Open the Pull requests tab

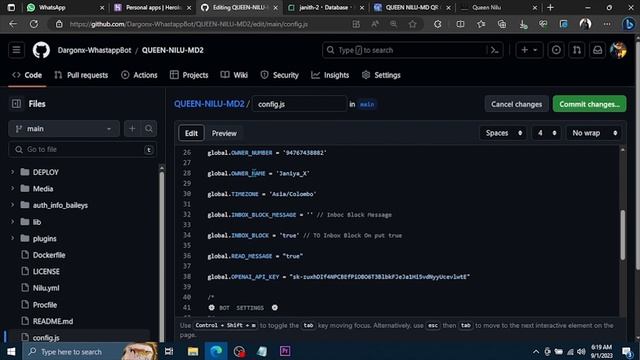(81, 75)
